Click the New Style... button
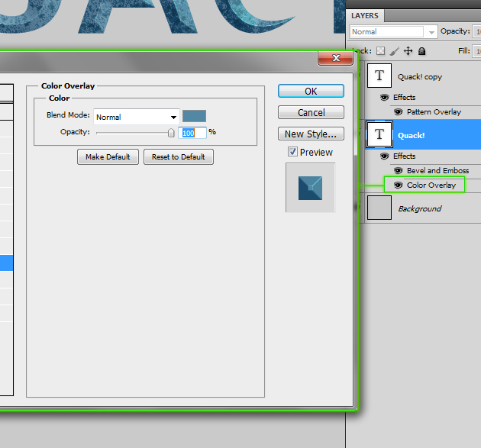This screenshot has width=481, height=448. pos(311,134)
